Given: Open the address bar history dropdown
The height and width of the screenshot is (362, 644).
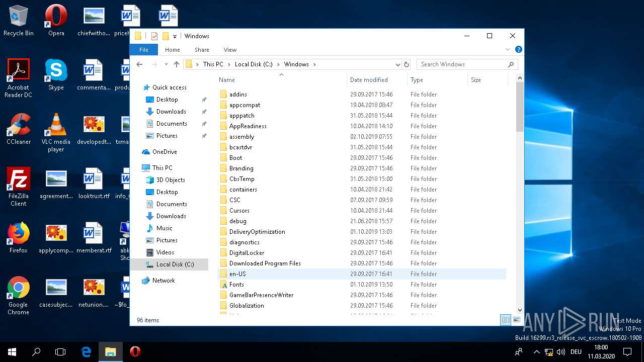Looking at the screenshot, I should pos(397,64).
